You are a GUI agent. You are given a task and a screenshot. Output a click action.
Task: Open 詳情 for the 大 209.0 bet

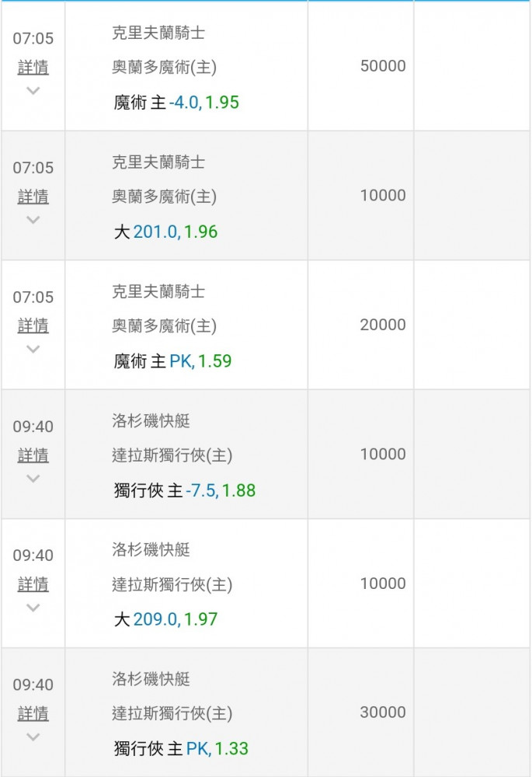[33, 584]
